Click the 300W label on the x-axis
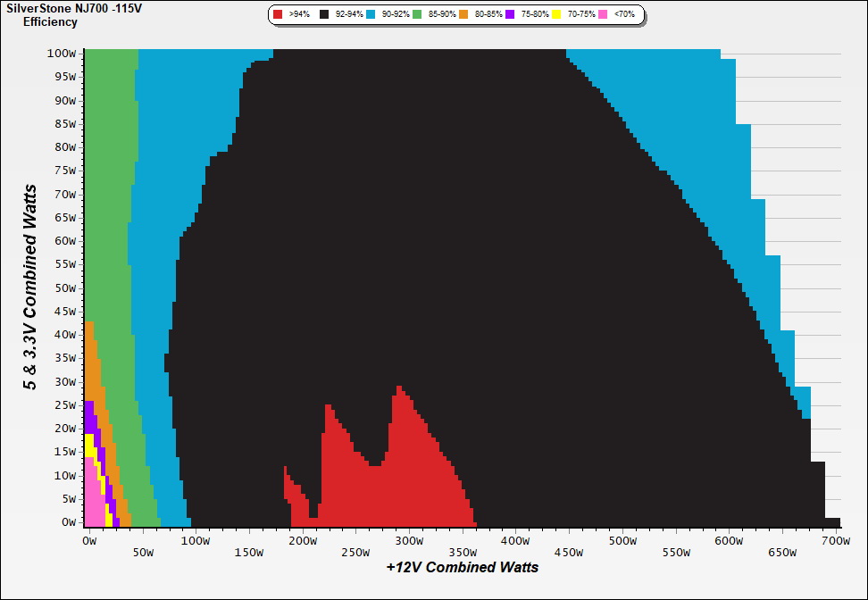 tap(409, 541)
